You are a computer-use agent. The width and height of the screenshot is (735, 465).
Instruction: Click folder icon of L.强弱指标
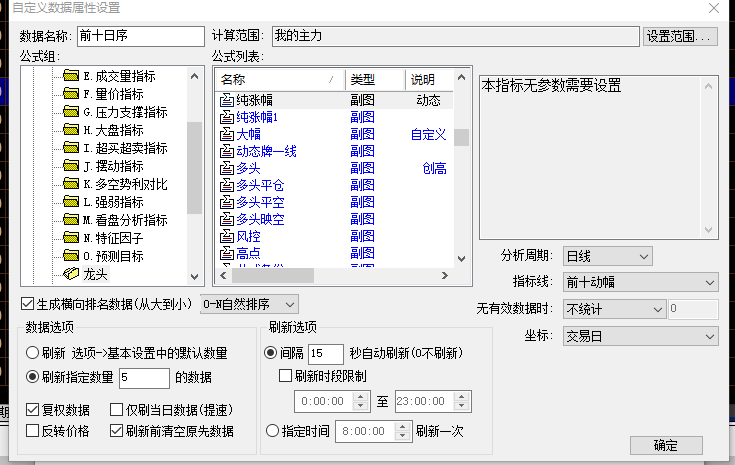pyautogui.click(x=71, y=201)
